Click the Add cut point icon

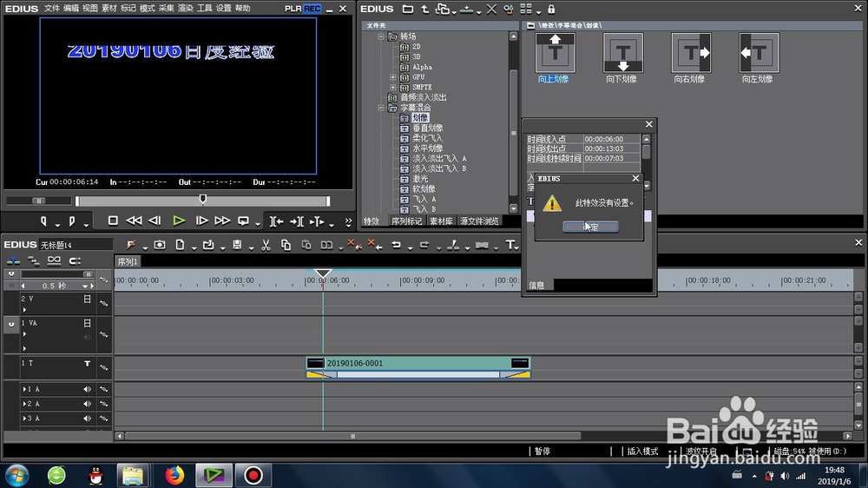point(453,245)
